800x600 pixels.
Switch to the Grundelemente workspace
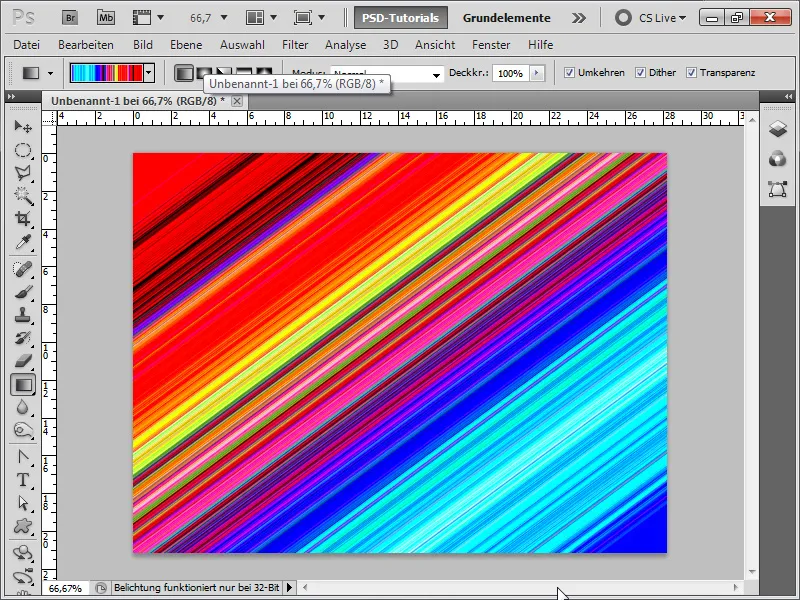click(x=506, y=18)
